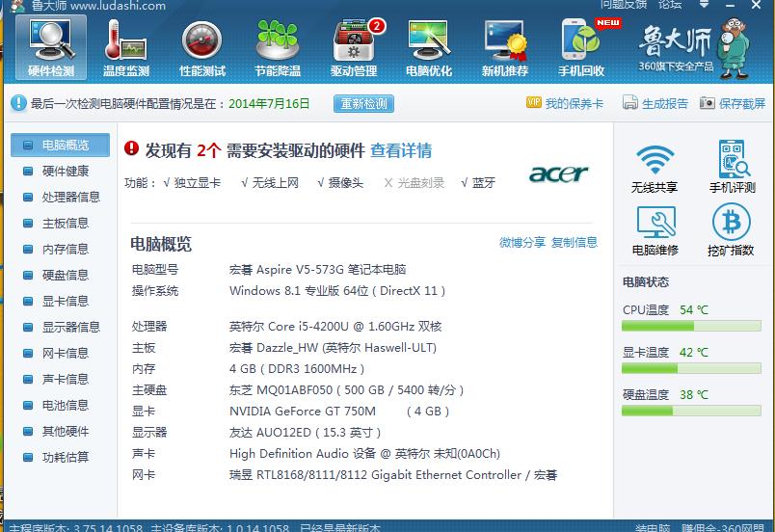The height and width of the screenshot is (532, 775).
Task: Open 论坛 forum link
Action: 670,5
